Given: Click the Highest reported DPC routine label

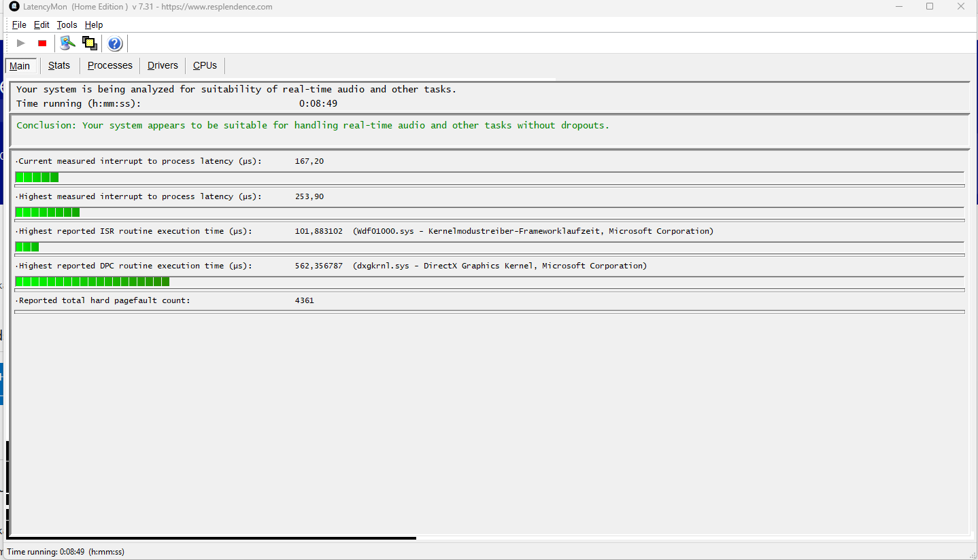Looking at the screenshot, I should [135, 266].
